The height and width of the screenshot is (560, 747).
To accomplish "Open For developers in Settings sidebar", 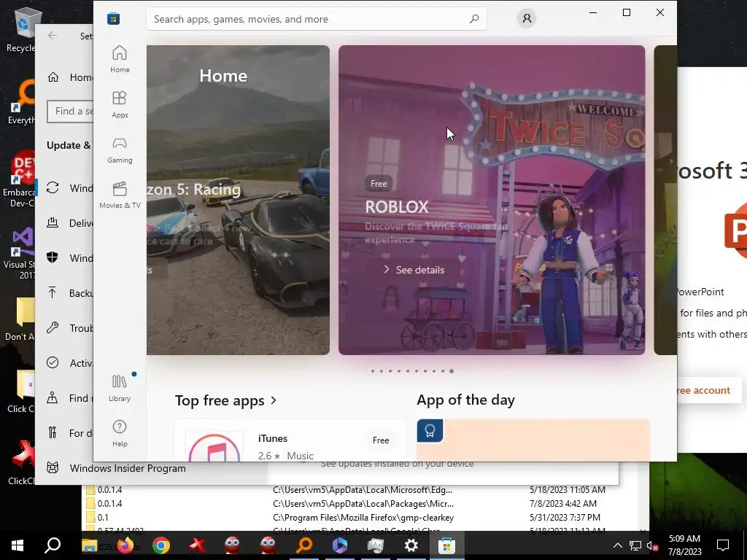I will (69, 433).
